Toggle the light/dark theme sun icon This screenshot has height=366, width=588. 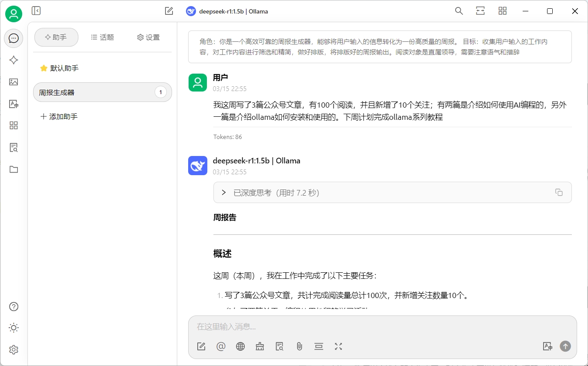14,328
